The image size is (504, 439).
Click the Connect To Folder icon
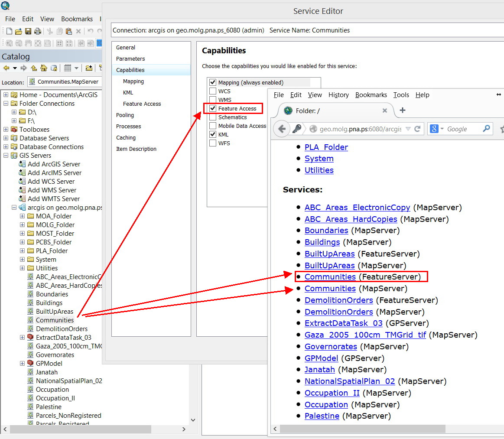[89, 68]
